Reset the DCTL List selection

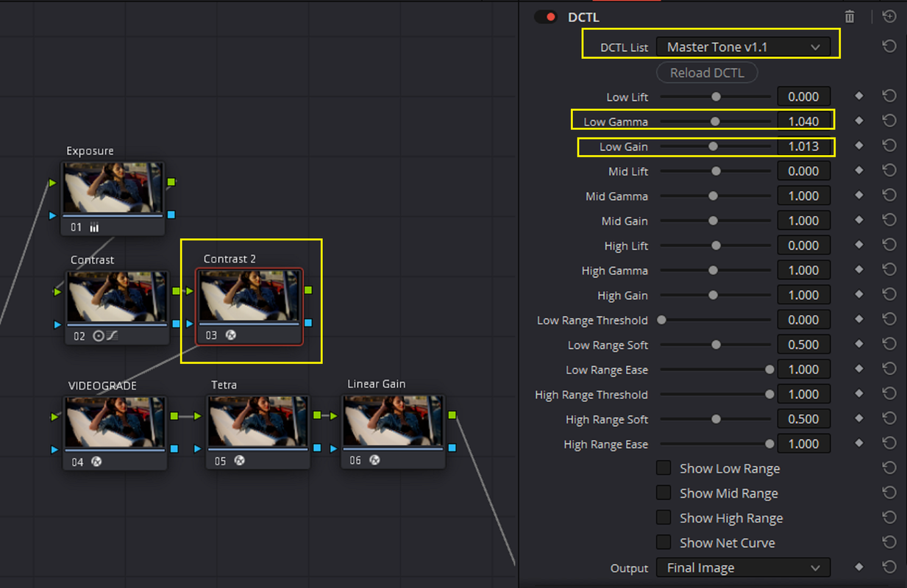pyautogui.click(x=889, y=47)
